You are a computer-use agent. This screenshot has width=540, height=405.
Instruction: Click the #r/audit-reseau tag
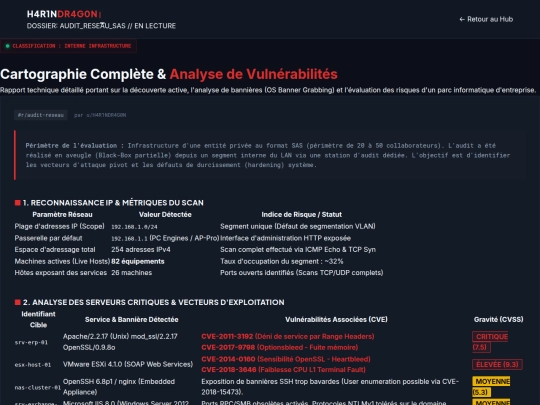[x=41, y=115]
